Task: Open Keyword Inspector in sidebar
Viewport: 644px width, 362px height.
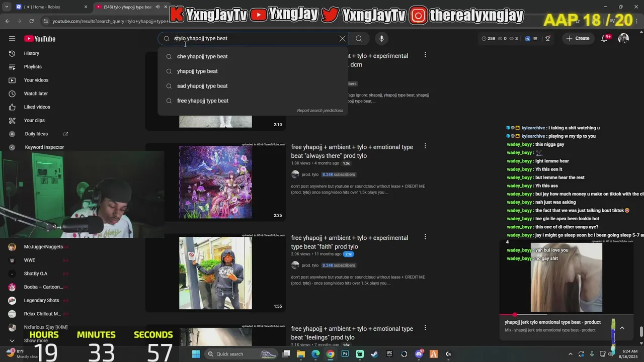Action: (44, 147)
